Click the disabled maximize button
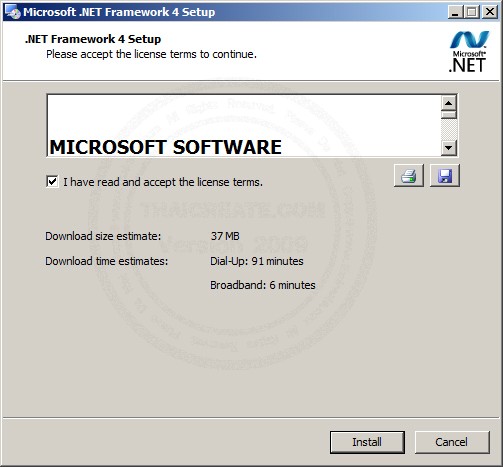503x467 pixels. (x=472, y=12)
